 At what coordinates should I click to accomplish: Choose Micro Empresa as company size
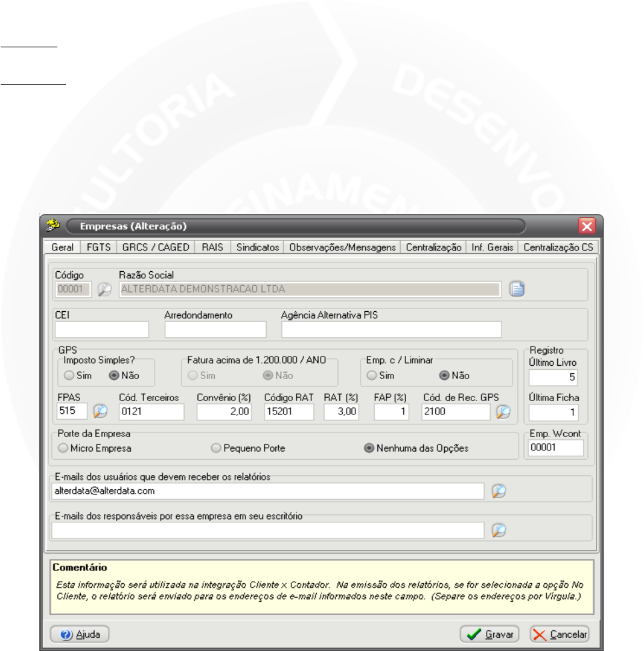click(64, 448)
